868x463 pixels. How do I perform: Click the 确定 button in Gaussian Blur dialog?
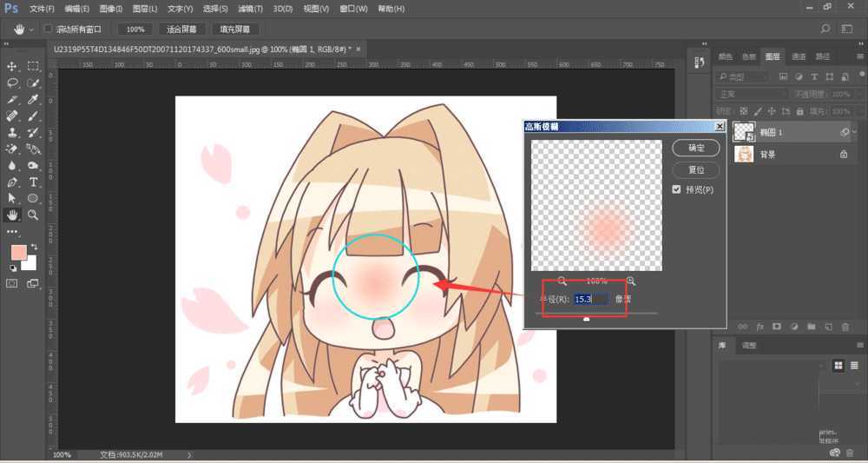(695, 149)
